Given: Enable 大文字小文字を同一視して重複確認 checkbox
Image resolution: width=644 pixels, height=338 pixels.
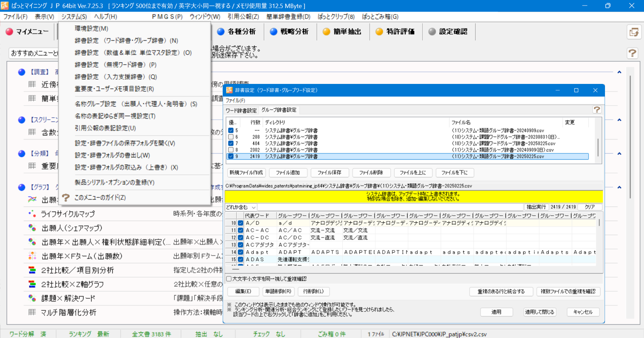Looking at the screenshot, I should click(229, 279).
